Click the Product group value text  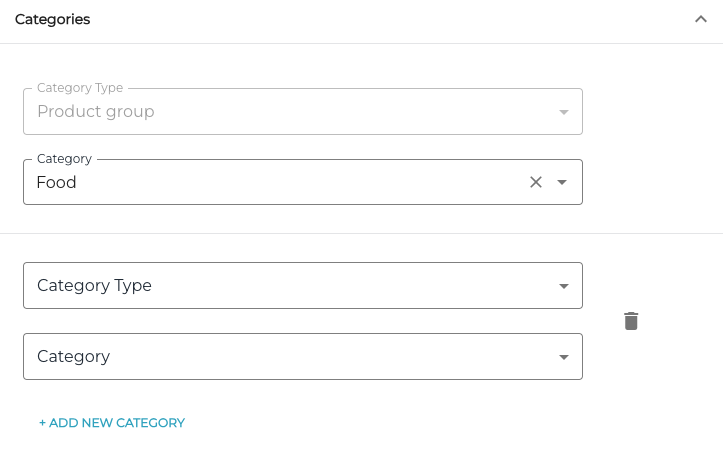[96, 112]
